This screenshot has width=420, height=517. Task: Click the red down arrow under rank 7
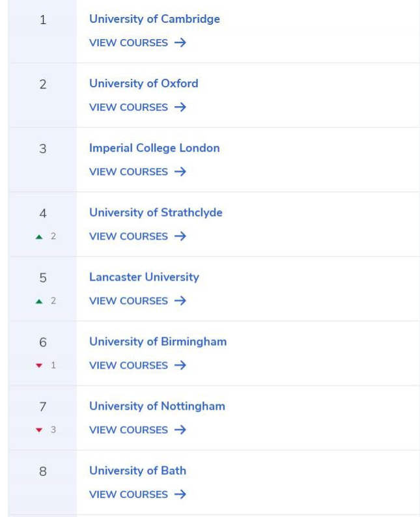click(39, 430)
